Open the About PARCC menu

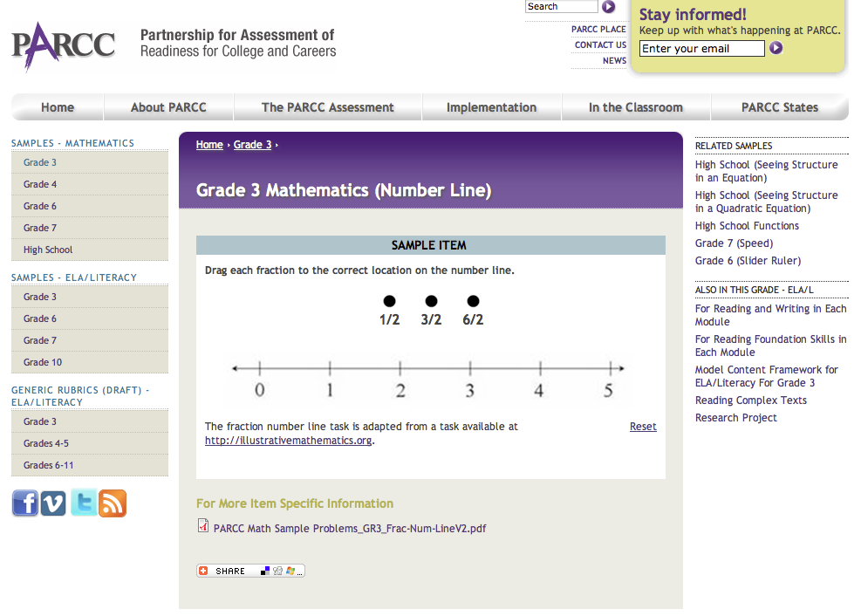coord(168,107)
